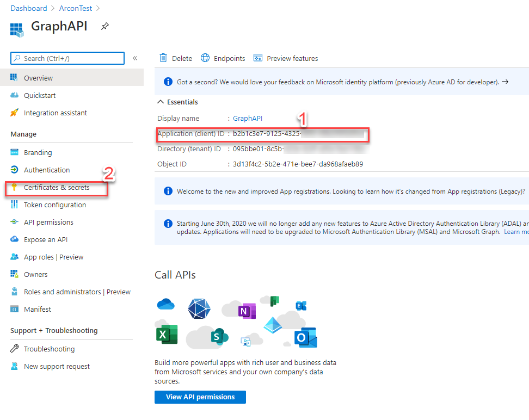Click the Token configuration bars icon
Viewport: 529px width, 420px height.
pyautogui.click(x=14, y=205)
